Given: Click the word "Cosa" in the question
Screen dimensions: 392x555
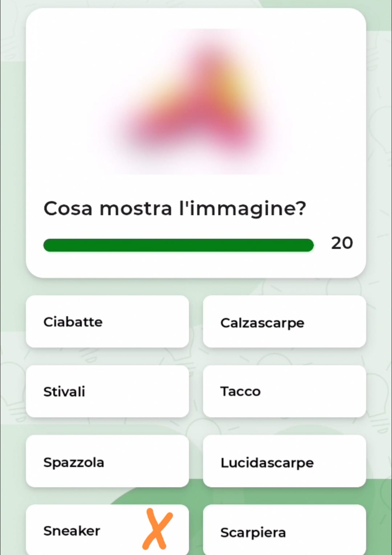Looking at the screenshot, I should (x=68, y=208).
